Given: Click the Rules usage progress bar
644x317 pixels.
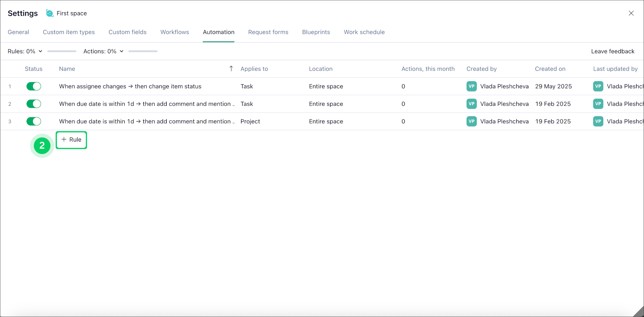Looking at the screenshot, I should (x=62, y=51).
